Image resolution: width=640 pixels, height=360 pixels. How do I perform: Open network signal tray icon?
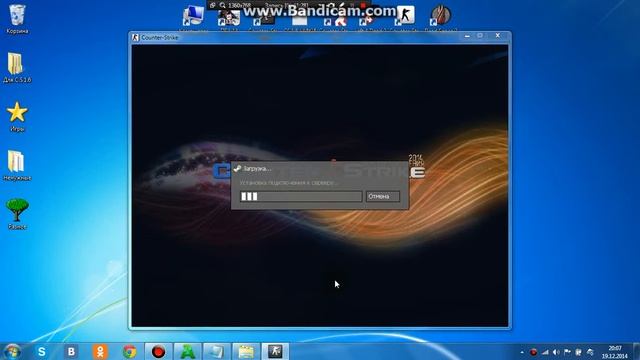pos(545,352)
